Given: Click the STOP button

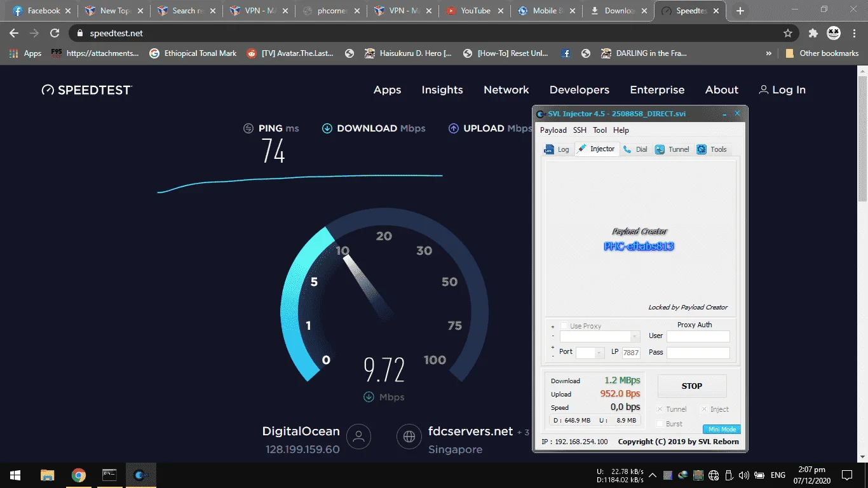Looking at the screenshot, I should coord(692,386).
